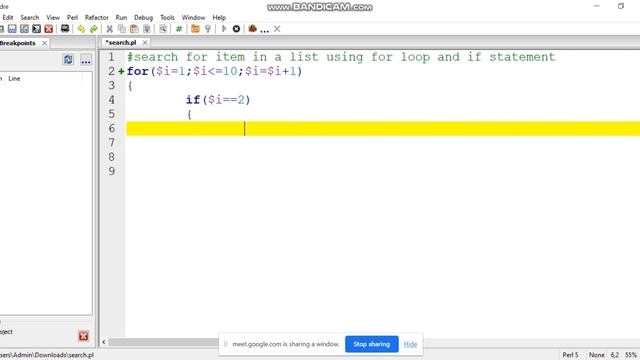Run the script with the play icon
The height and width of the screenshot is (360, 640).
click(224, 29)
